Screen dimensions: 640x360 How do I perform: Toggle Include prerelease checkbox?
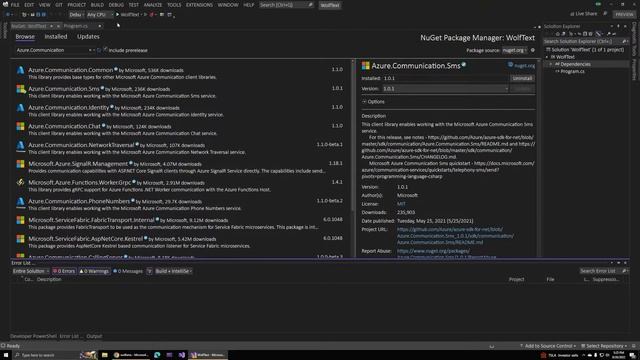pos(105,50)
